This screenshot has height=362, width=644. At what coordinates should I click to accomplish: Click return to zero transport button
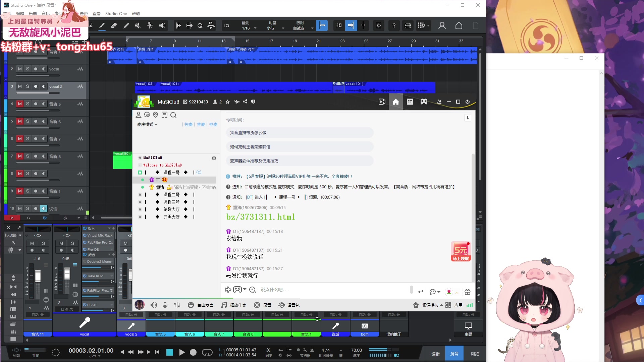(x=157, y=352)
